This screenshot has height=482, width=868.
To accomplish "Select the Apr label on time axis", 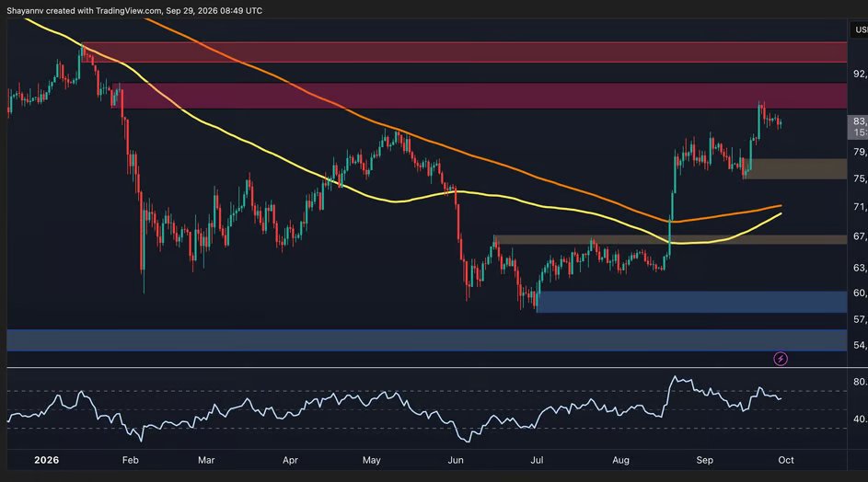I will click(x=290, y=460).
